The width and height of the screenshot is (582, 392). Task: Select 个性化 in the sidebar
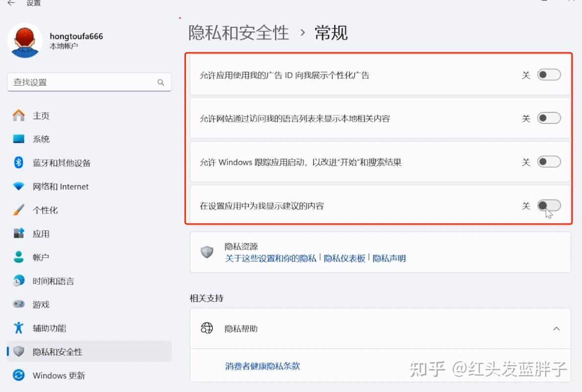point(89,210)
